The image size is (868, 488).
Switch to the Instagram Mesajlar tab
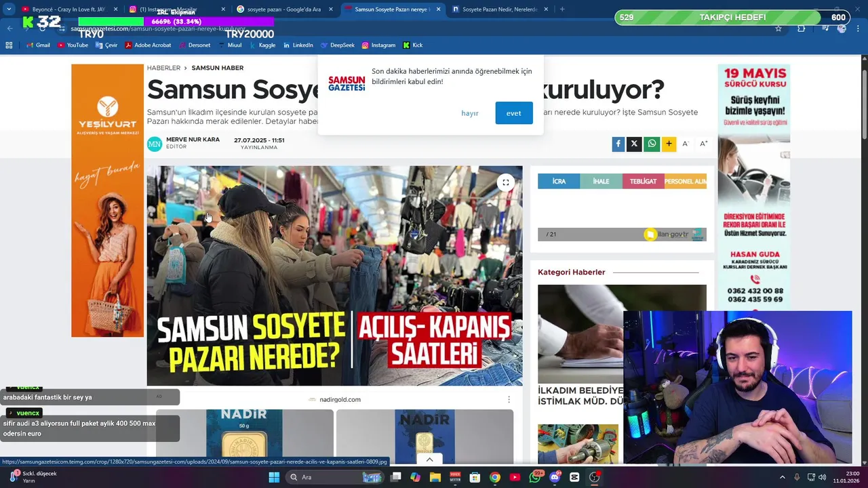(176, 9)
